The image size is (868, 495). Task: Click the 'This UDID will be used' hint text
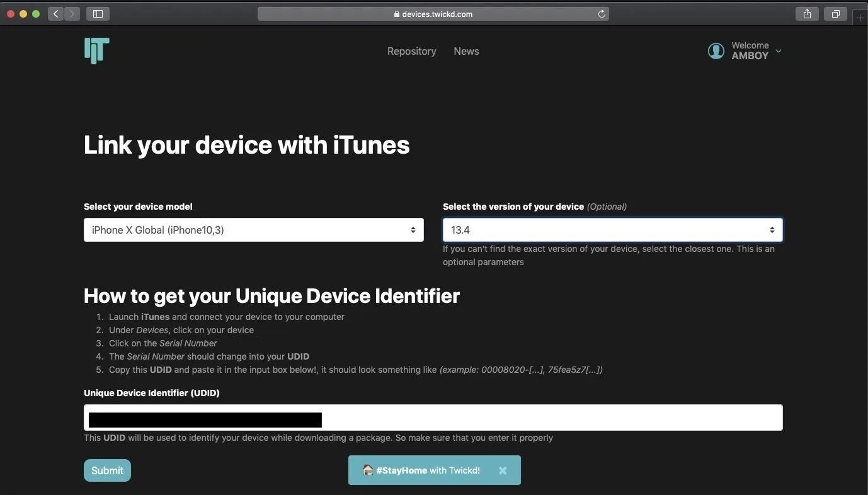pyautogui.click(x=318, y=438)
